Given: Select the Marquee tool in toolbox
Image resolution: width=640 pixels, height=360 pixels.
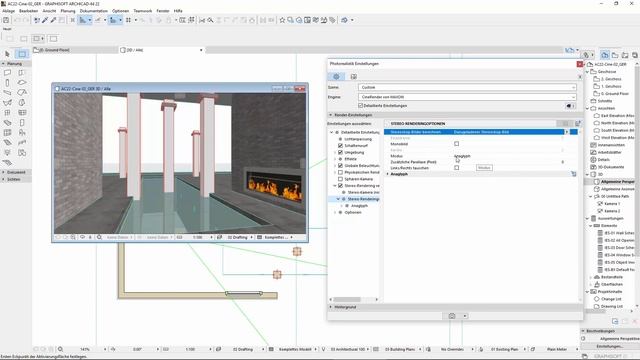Looking at the screenshot, I should 22,54.
